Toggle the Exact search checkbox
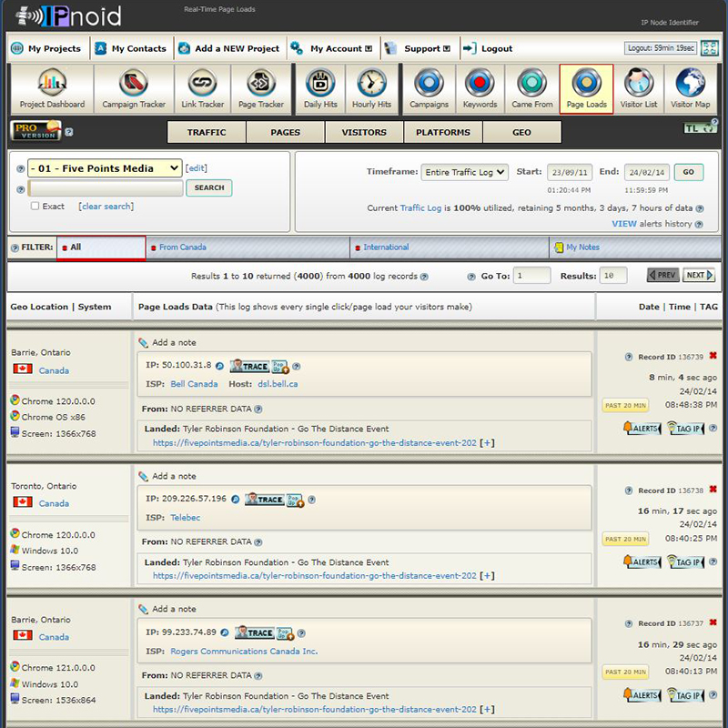 click(35, 206)
